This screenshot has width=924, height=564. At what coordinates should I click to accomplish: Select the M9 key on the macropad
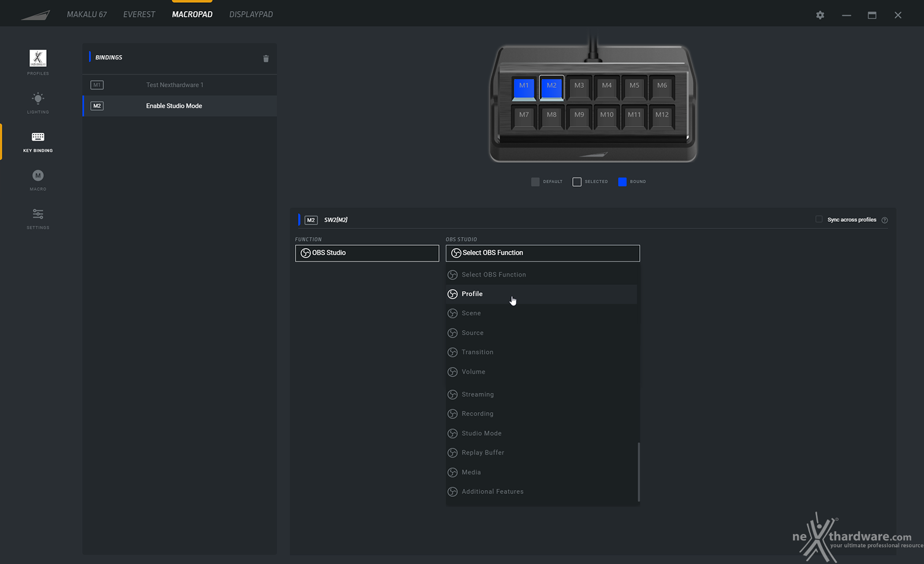point(579,117)
